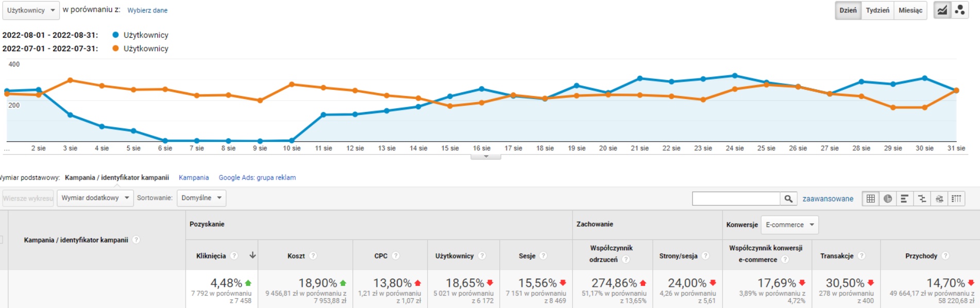Open the Wymiar dodatkowy dropdown

pyautogui.click(x=95, y=198)
